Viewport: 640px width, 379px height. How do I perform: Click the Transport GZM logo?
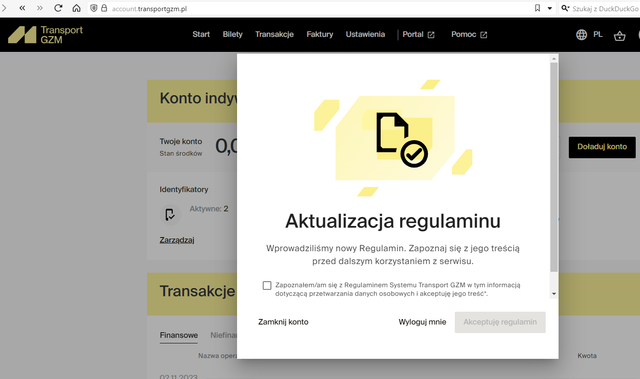(45, 35)
